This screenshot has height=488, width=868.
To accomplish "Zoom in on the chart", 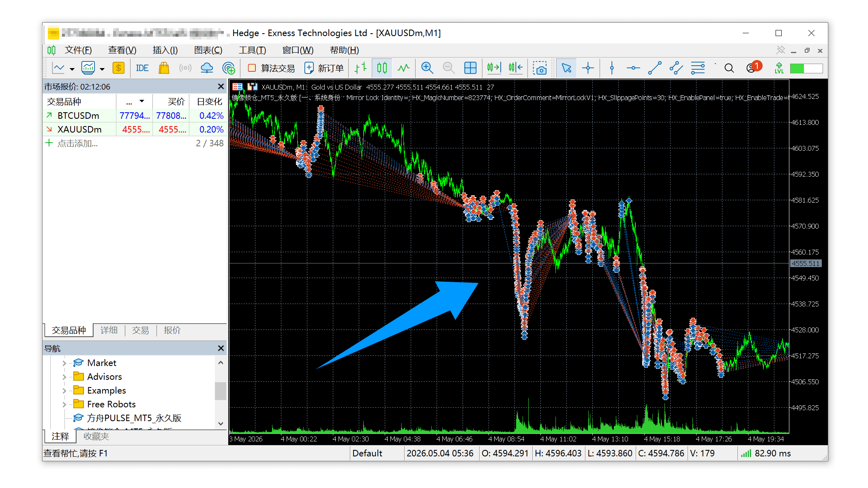I will (427, 68).
